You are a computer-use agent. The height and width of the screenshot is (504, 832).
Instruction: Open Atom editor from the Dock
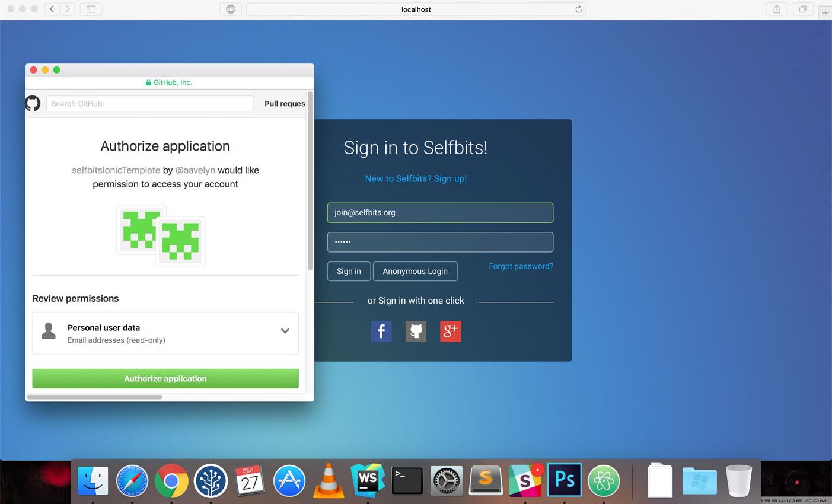tap(604, 480)
